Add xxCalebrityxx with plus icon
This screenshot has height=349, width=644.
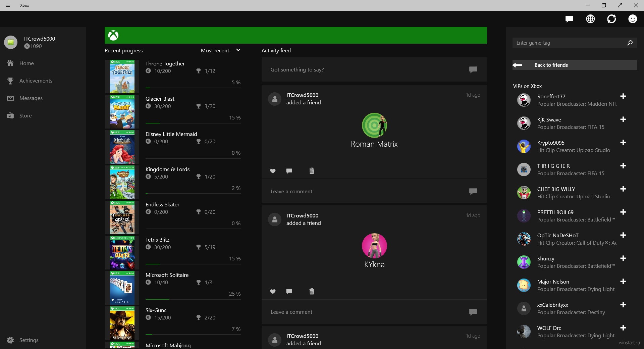click(623, 305)
